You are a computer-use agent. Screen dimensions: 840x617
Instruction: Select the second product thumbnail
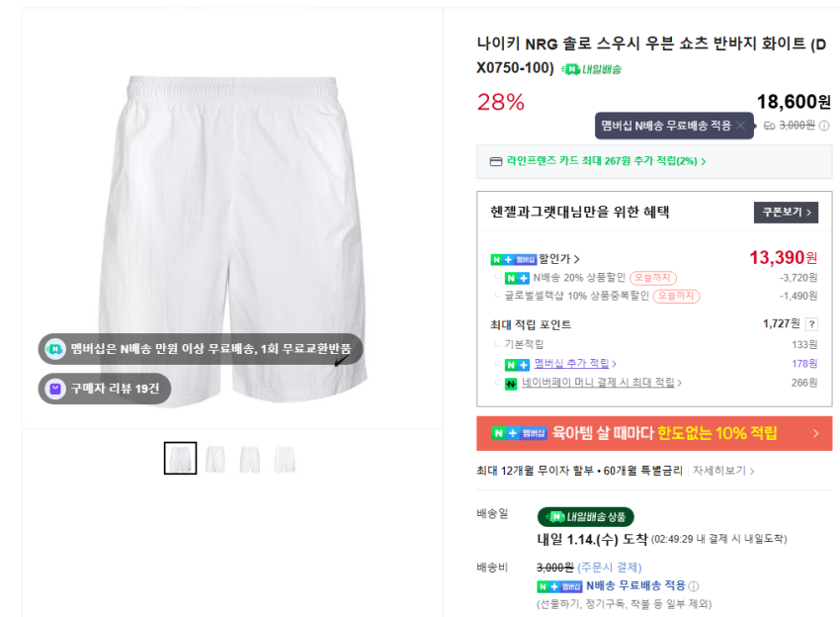pyautogui.click(x=215, y=459)
